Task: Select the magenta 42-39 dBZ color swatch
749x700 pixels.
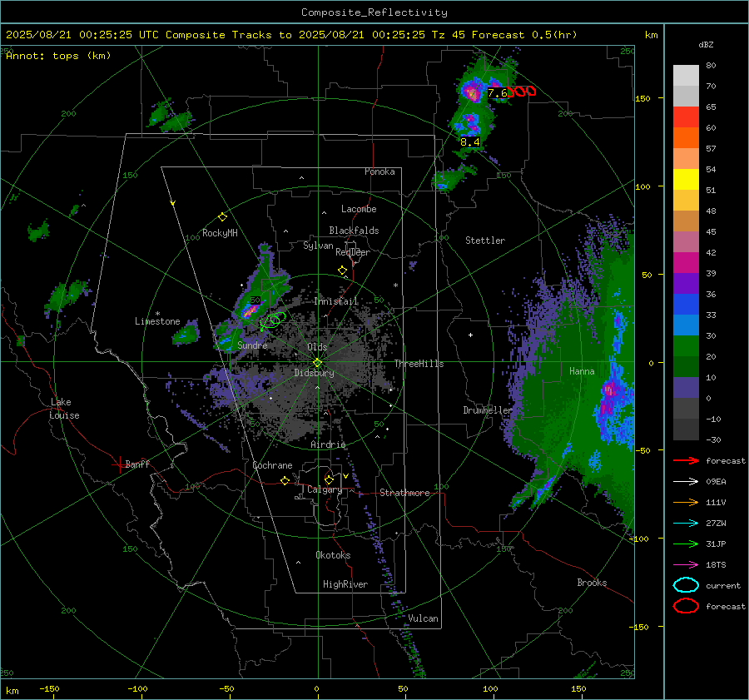Action: pyautogui.click(x=686, y=262)
